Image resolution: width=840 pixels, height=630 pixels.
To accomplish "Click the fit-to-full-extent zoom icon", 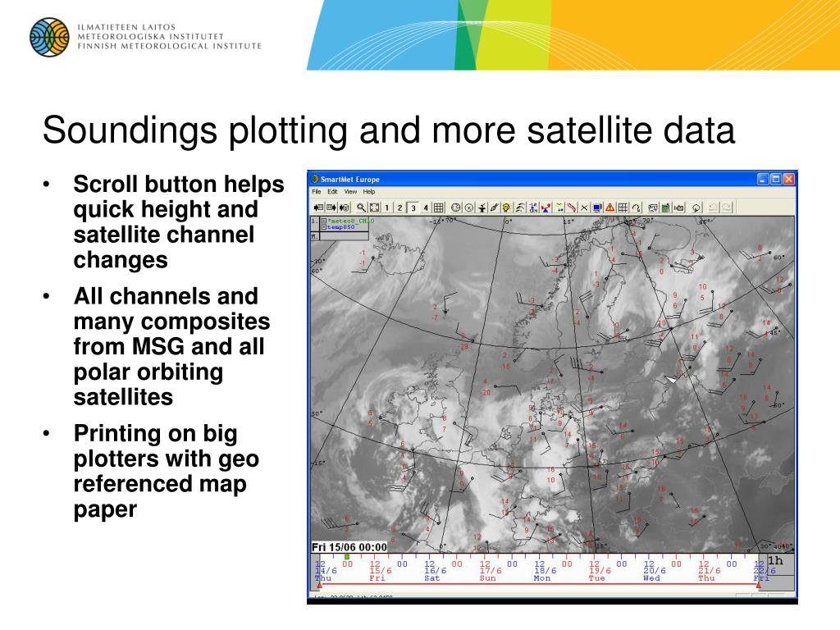I will (374, 208).
